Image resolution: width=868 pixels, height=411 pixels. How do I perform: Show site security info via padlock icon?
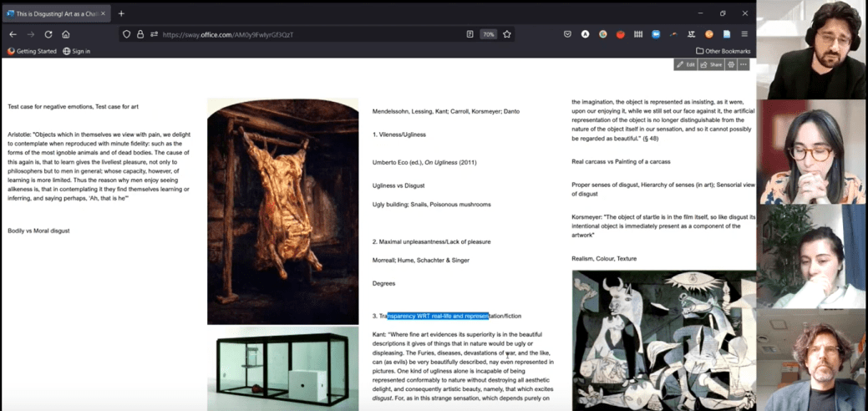coord(140,34)
